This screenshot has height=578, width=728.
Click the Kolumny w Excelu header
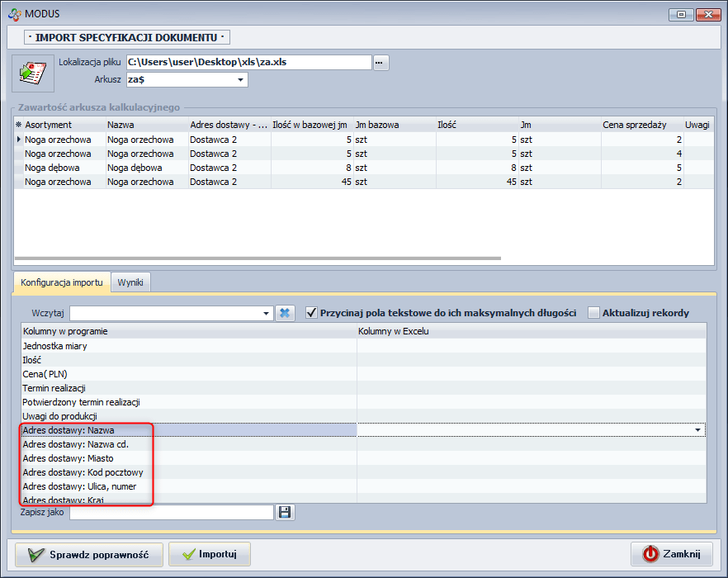point(532,331)
